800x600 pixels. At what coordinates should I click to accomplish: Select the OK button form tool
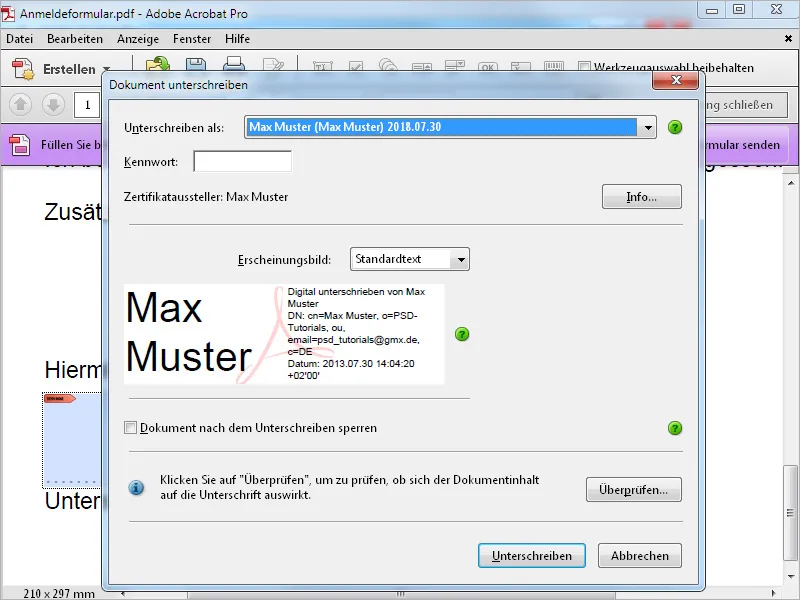(488, 67)
